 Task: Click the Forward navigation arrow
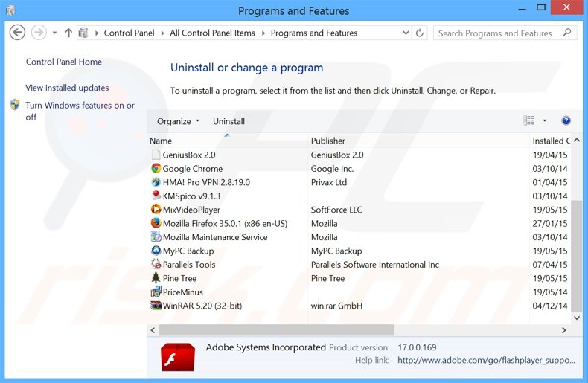click(39, 33)
